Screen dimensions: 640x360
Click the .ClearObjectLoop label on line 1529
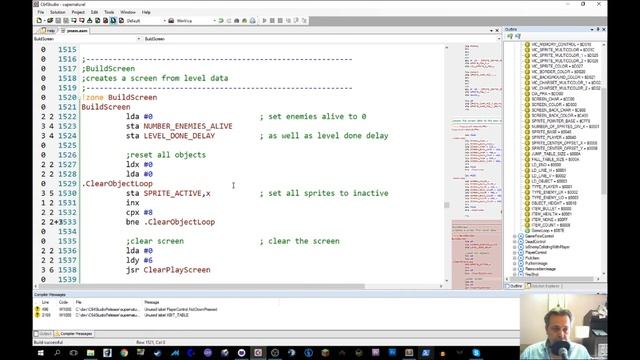[117, 184]
